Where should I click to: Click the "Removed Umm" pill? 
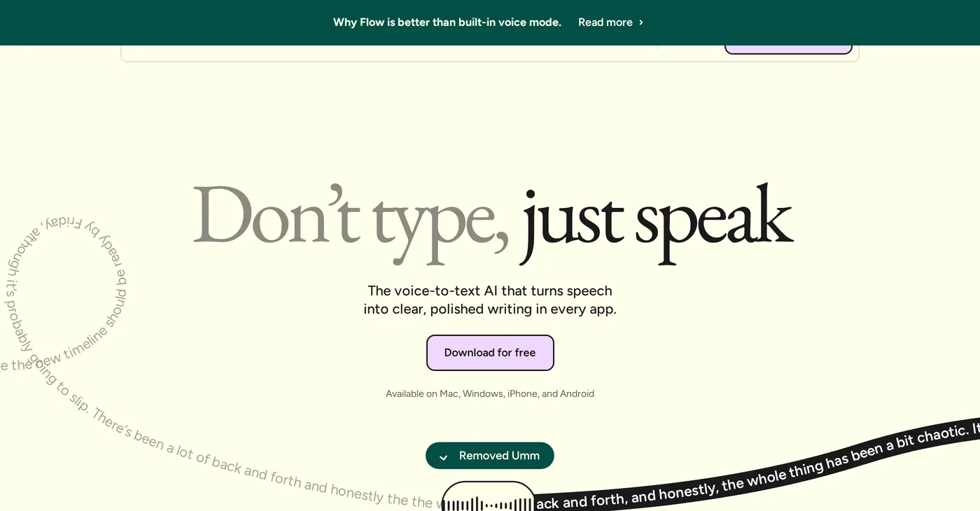click(490, 456)
